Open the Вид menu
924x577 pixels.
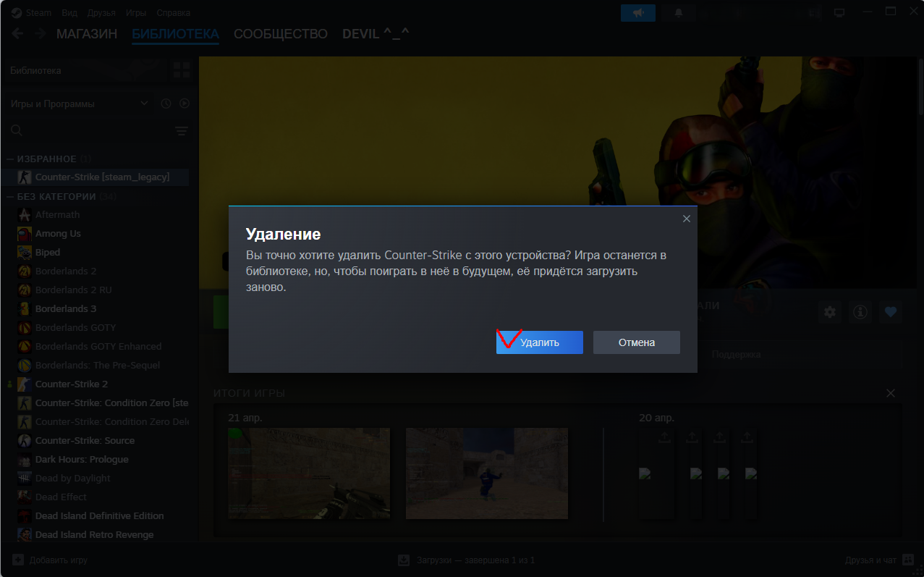tap(69, 13)
